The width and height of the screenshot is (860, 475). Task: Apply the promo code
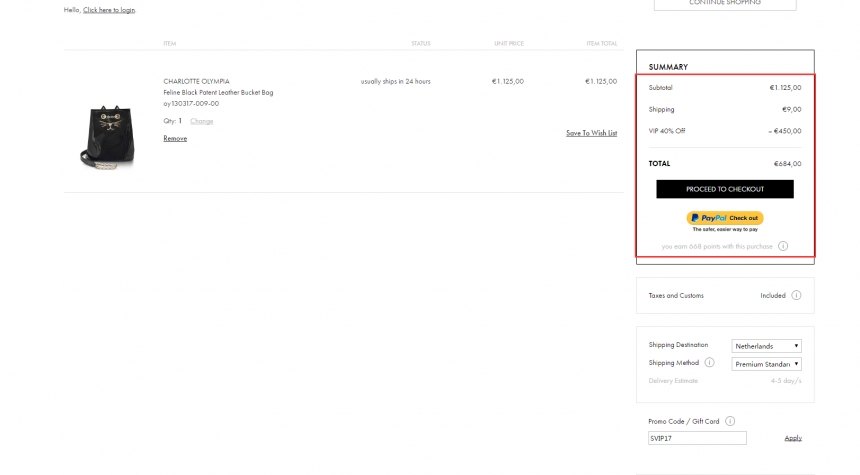793,438
